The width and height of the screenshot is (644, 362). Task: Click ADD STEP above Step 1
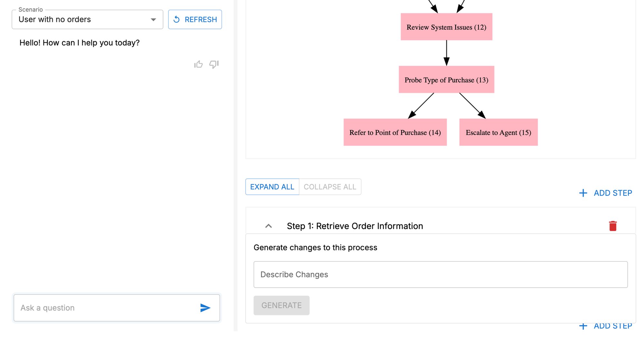point(606,193)
